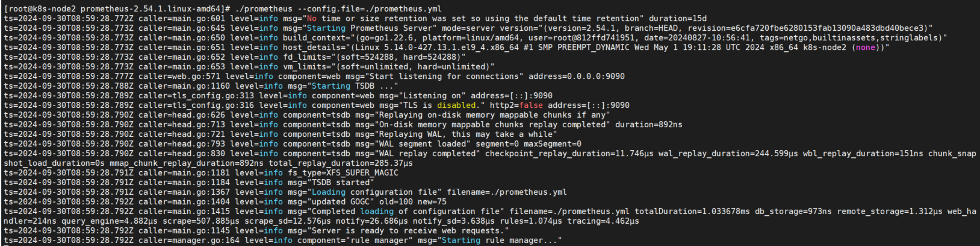Click the address=0.0.0.0:9090 text
The width and height of the screenshot is (980, 246).
click(576, 77)
